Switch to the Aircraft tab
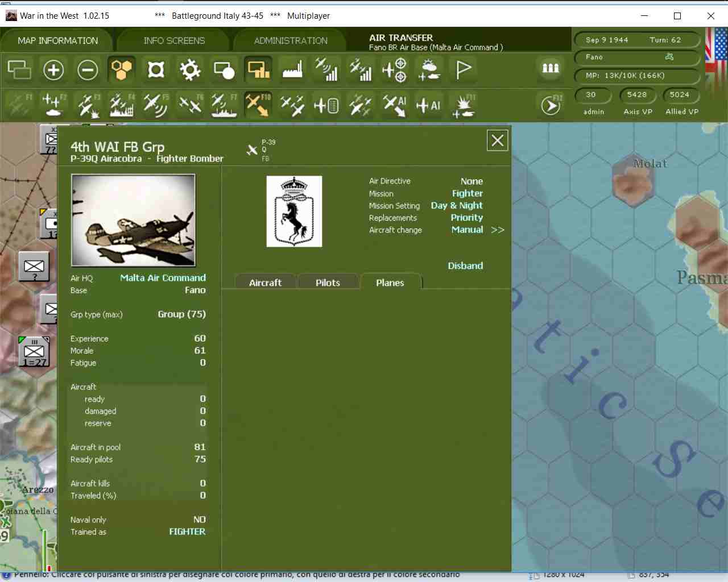 click(x=266, y=282)
